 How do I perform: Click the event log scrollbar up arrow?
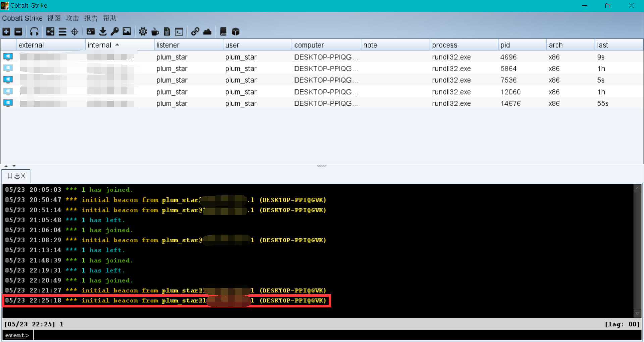(x=637, y=189)
